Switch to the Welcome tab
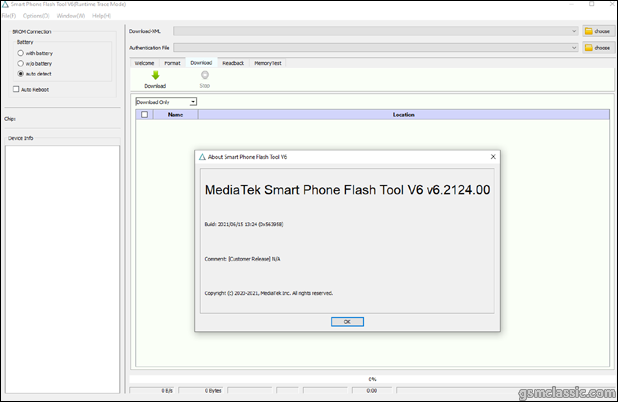The height and width of the screenshot is (402, 618). [x=144, y=63]
